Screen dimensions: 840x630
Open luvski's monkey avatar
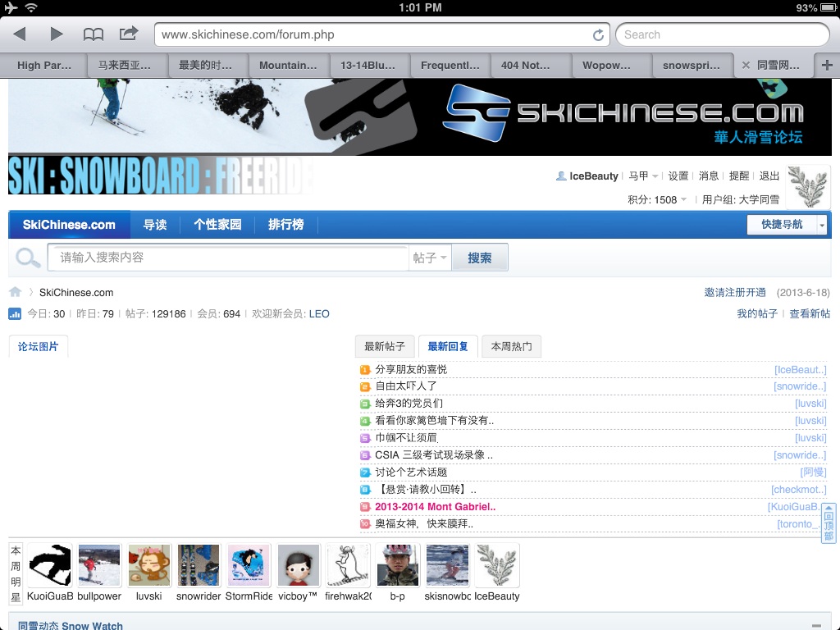[x=149, y=565]
